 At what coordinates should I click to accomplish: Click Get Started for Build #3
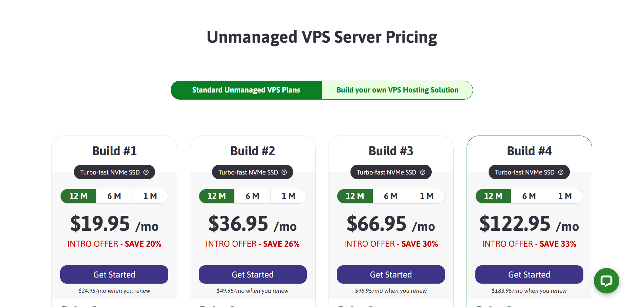click(x=391, y=274)
